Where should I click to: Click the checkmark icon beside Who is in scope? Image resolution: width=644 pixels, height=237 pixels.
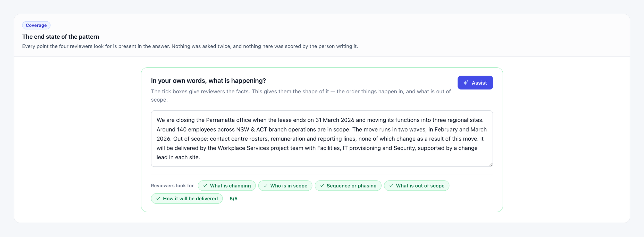pos(265,186)
